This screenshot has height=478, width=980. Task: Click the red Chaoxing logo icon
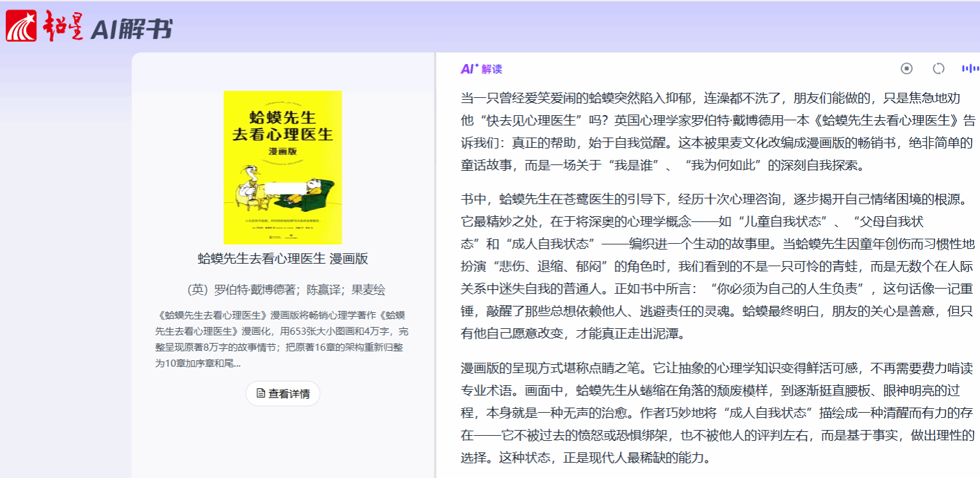point(21,26)
